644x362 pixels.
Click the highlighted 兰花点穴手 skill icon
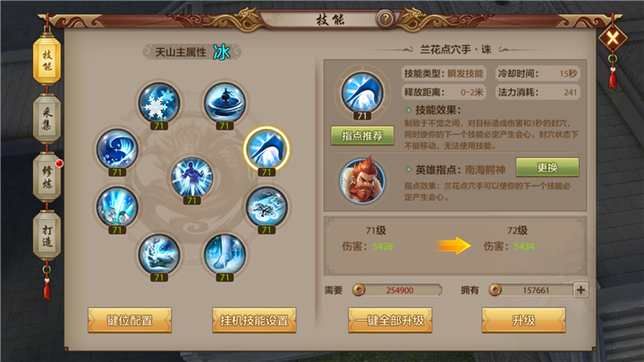tap(267, 149)
